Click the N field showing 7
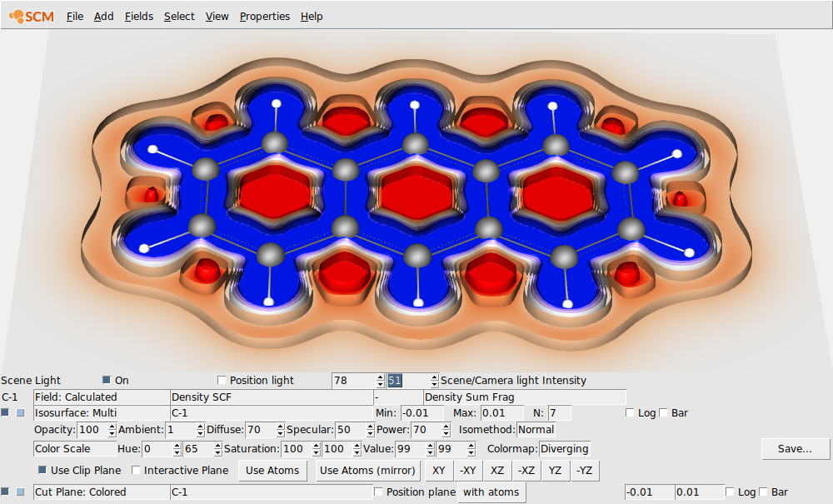The image size is (833, 504). coord(560,413)
